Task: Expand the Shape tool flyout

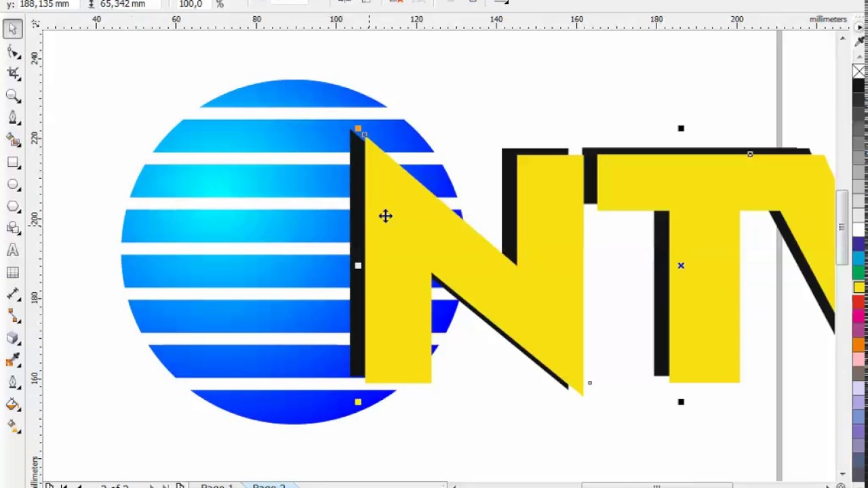Action: click(19, 58)
